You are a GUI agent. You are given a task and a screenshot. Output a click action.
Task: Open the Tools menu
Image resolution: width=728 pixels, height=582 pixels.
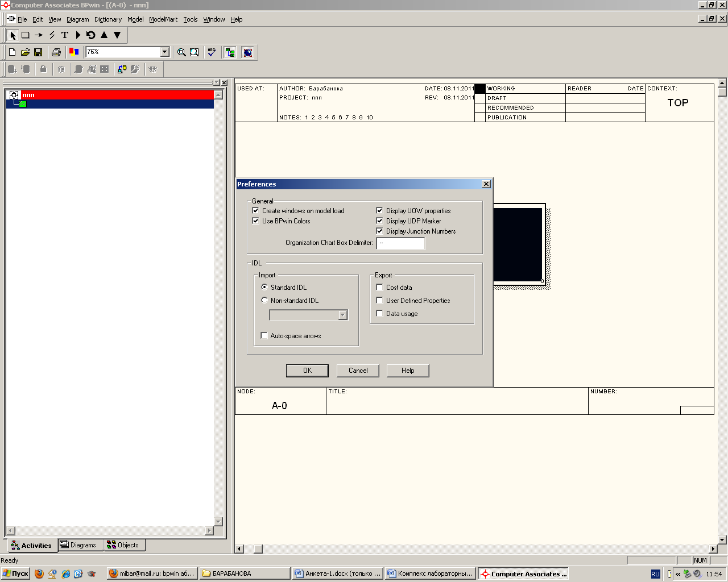tap(191, 19)
